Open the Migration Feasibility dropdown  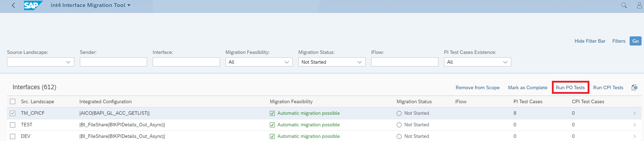point(286,62)
